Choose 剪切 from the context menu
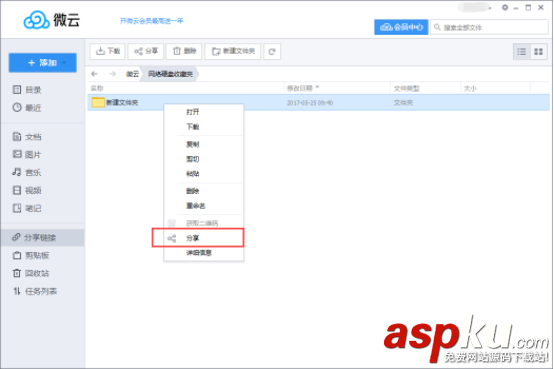The width and height of the screenshot is (554, 369). pos(204,159)
